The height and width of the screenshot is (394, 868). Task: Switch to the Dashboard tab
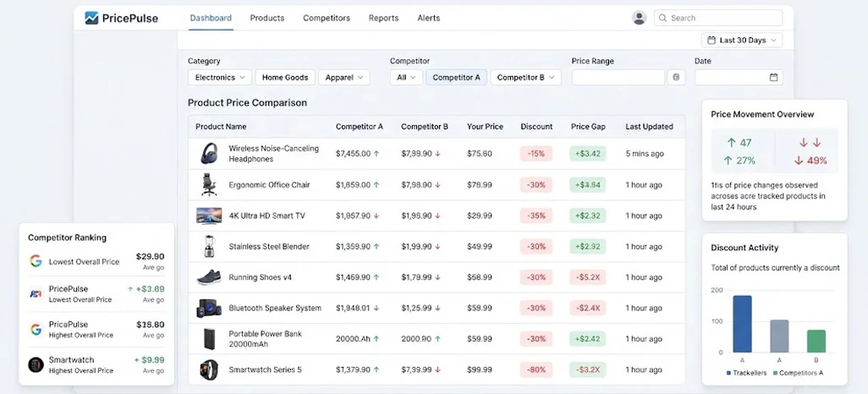click(x=211, y=19)
